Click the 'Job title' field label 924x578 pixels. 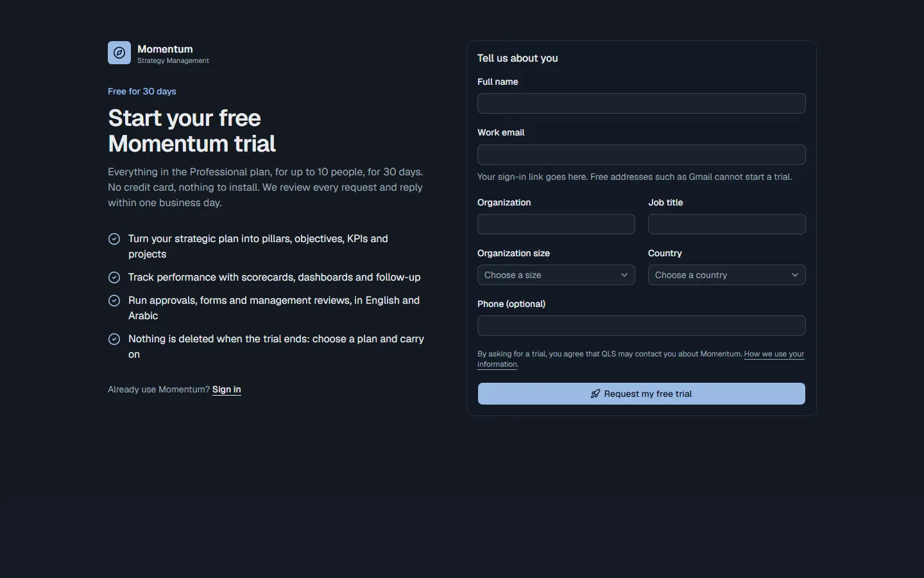[665, 202]
